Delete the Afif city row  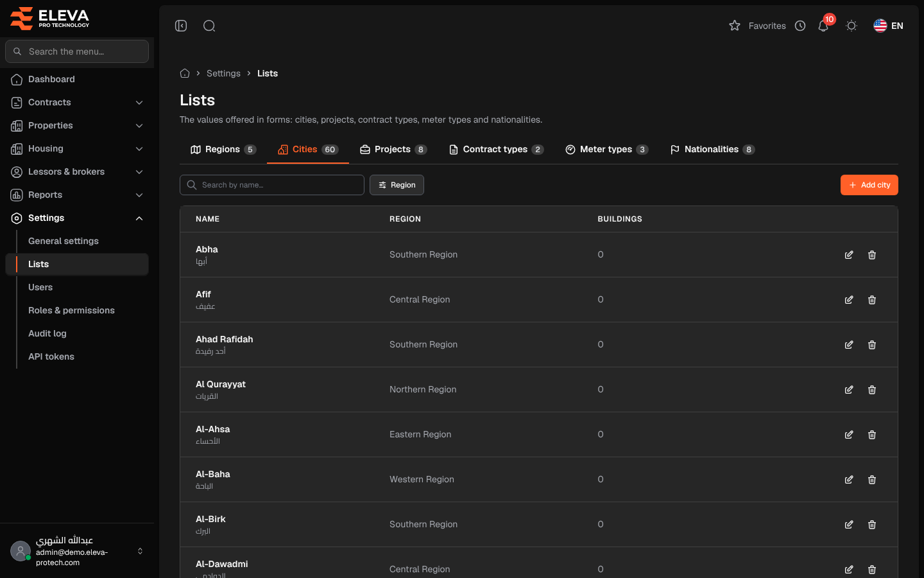[x=872, y=300]
